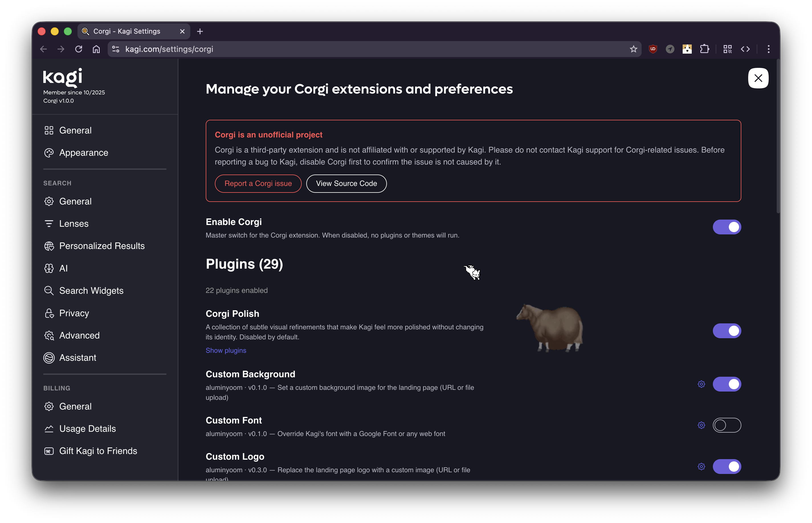
Task: Click View Source Code button
Action: [346, 184]
